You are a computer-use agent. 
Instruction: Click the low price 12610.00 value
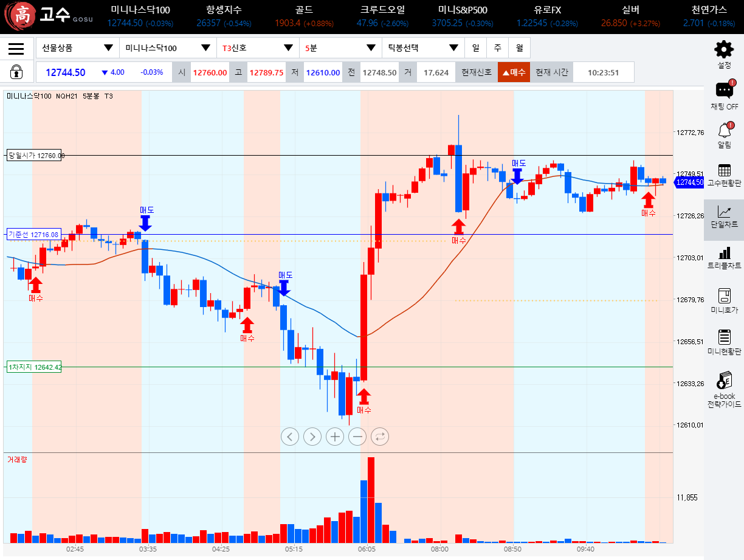click(323, 72)
